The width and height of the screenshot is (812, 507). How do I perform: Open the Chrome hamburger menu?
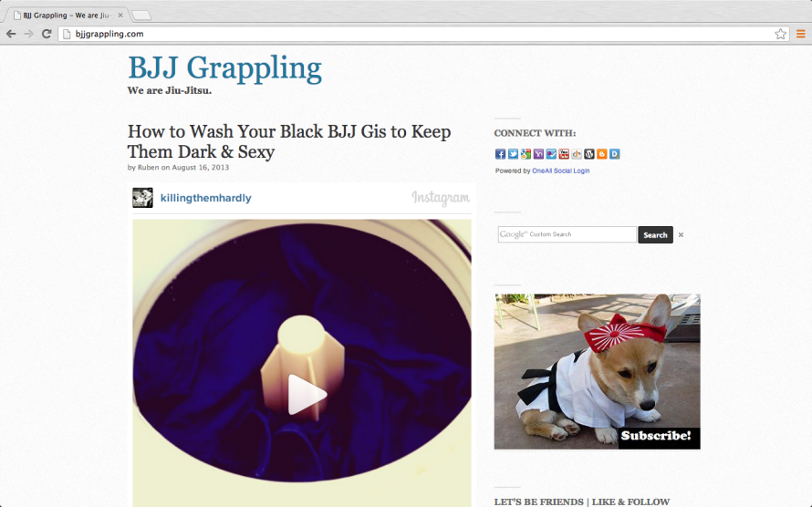tap(801, 34)
